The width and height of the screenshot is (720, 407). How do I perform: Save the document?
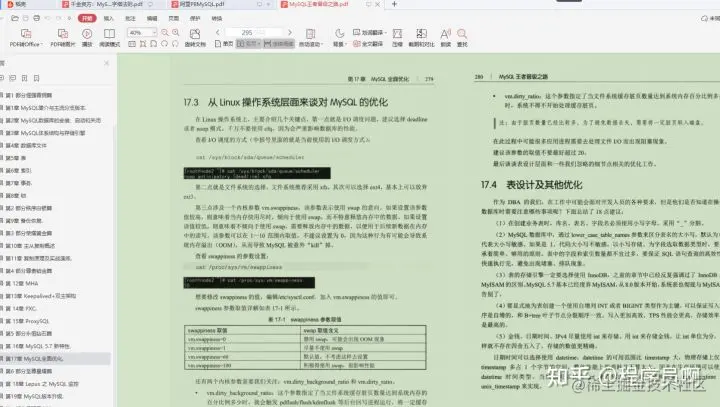point(26,18)
